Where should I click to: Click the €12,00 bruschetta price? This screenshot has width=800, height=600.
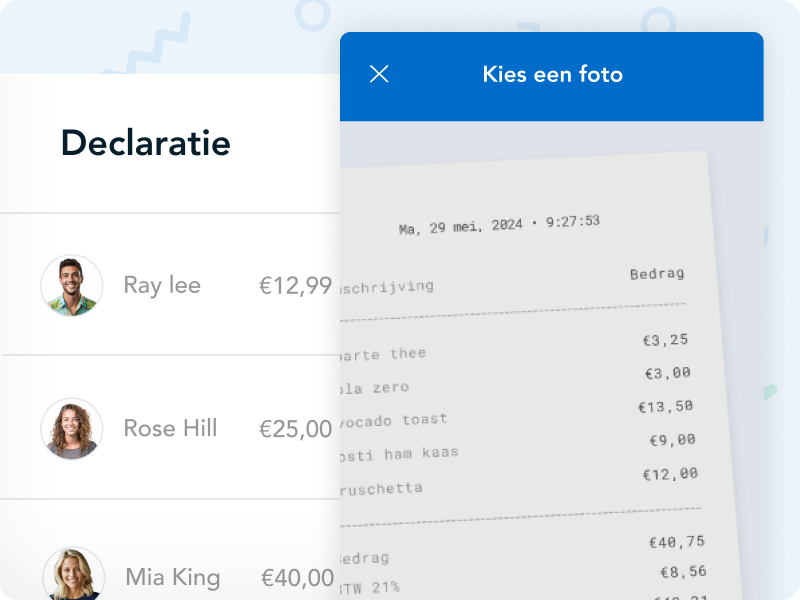point(671,474)
